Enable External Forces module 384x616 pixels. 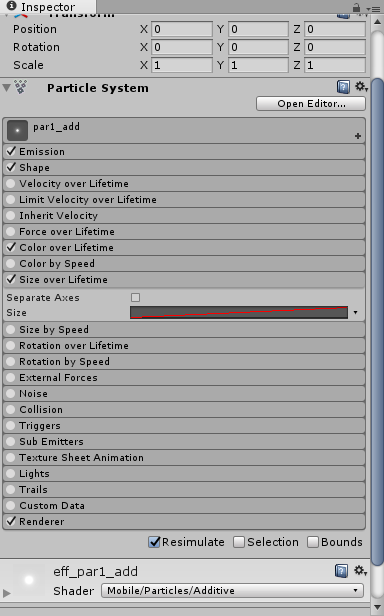11,377
